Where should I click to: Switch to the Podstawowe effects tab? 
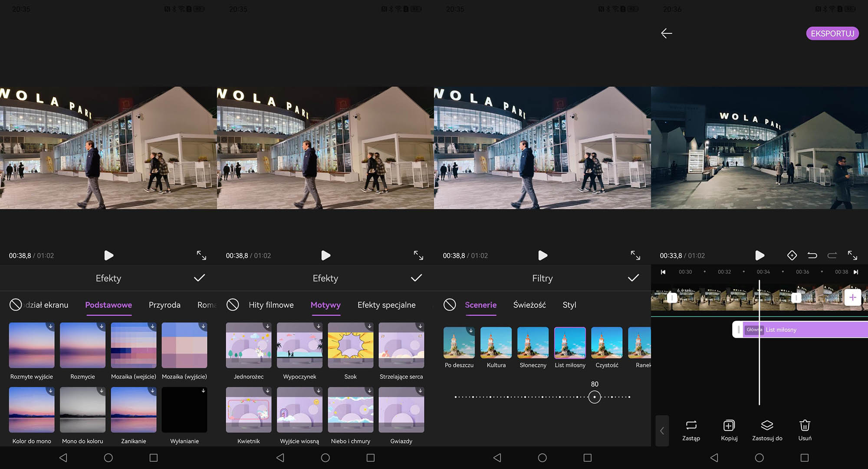click(108, 305)
